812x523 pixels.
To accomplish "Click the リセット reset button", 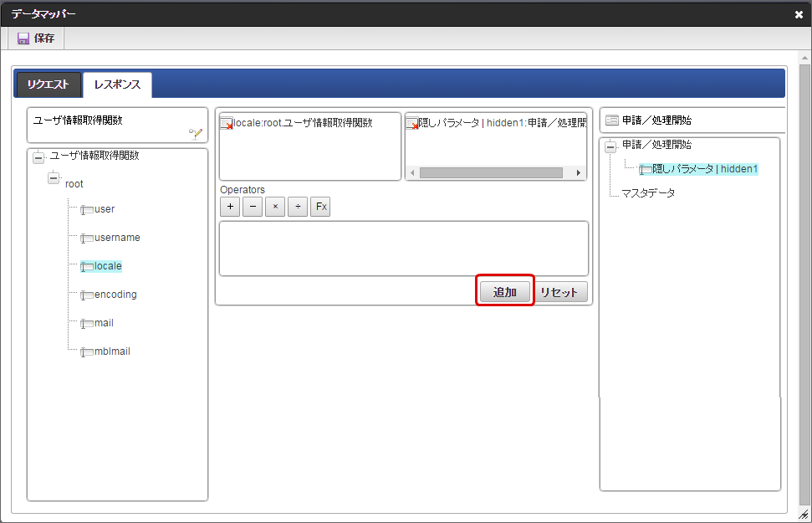I will (560, 292).
